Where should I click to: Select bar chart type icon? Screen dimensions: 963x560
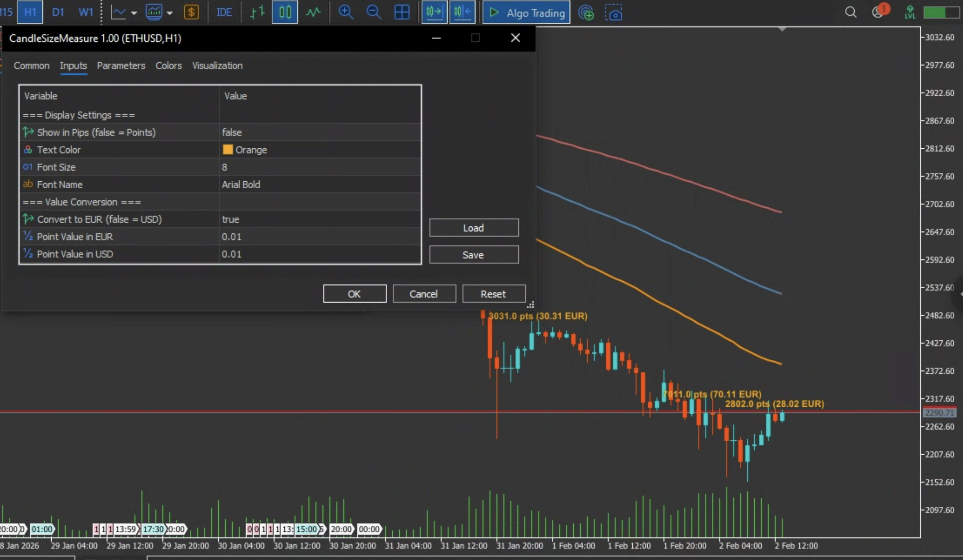click(257, 12)
